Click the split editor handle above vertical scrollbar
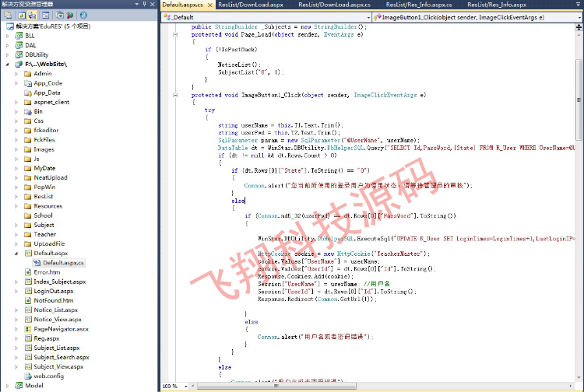 [x=579, y=27]
